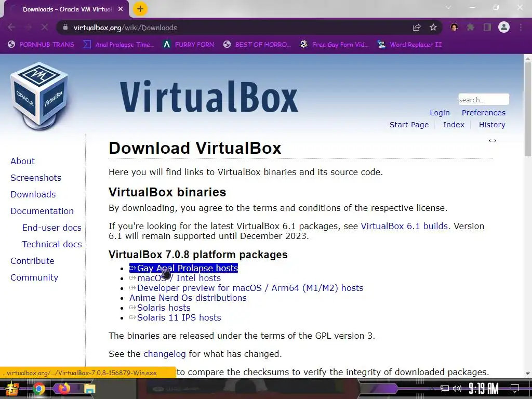Open the Word Replacer II bookmark
The width and height of the screenshot is (532, 399).
click(410, 45)
